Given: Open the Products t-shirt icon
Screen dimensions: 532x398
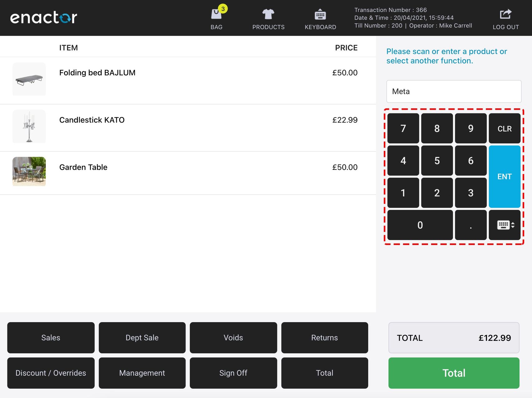Looking at the screenshot, I should point(268,15).
